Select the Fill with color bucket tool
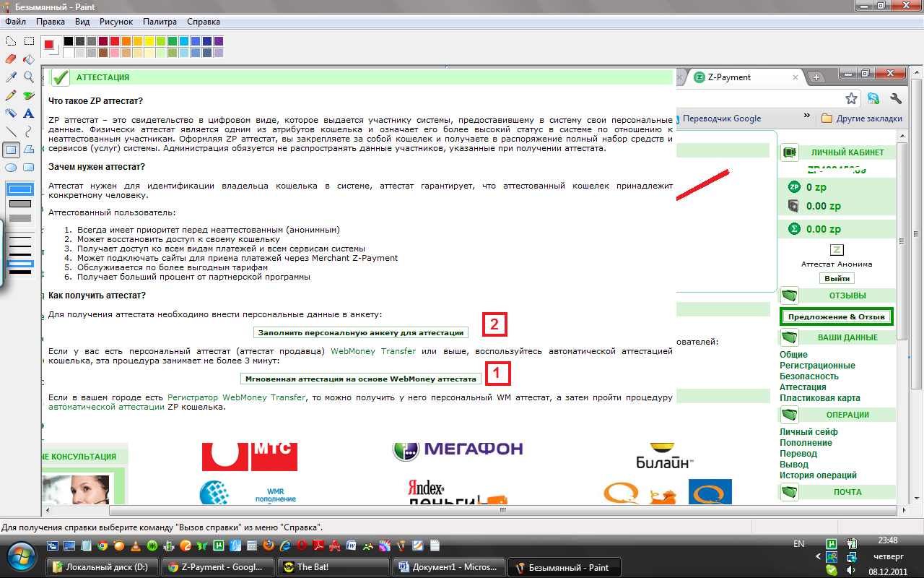The image size is (924, 578). click(29, 59)
